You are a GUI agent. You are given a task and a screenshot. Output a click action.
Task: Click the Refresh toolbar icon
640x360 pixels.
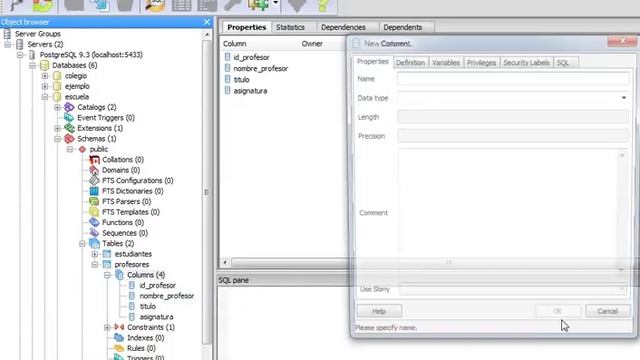click(x=43, y=5)
